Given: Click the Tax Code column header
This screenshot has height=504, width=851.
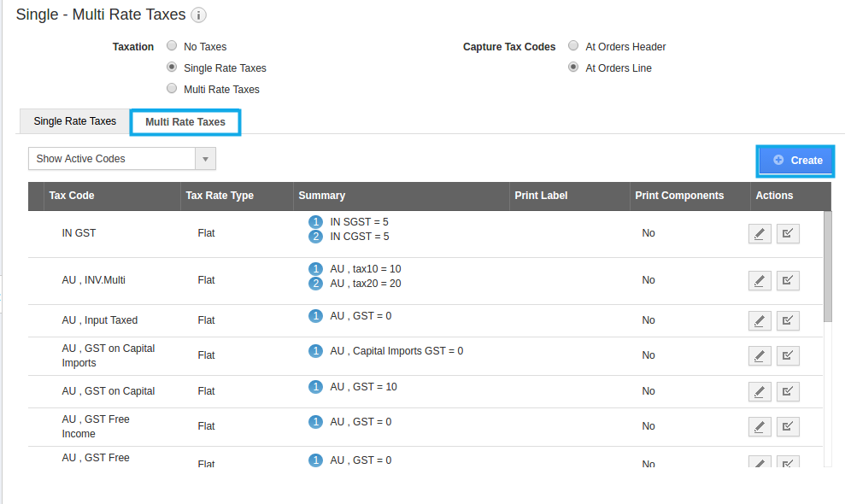Looking at the screenshot, I should pyautogui.click(x=72, y=196).
